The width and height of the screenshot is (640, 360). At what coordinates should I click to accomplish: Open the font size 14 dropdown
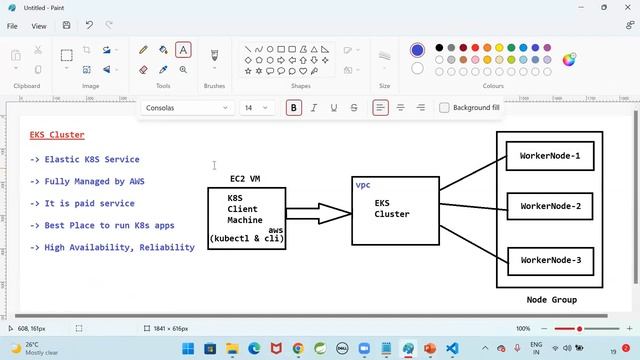tap(257, 108)
